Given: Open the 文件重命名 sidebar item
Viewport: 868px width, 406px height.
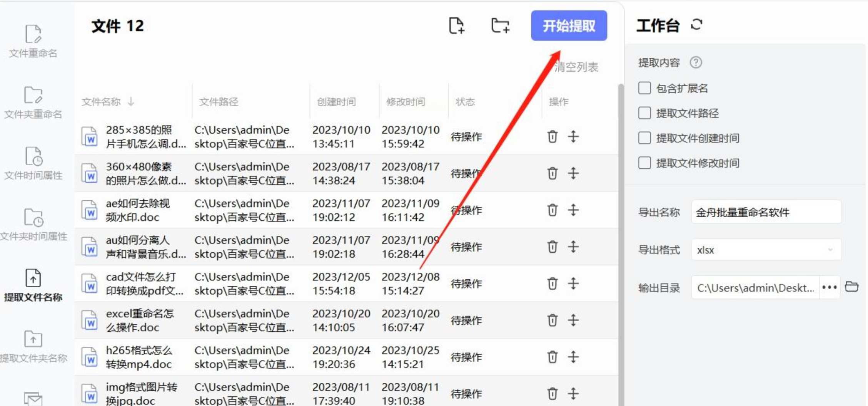Looking at the screenshot, I should [33, 42].
